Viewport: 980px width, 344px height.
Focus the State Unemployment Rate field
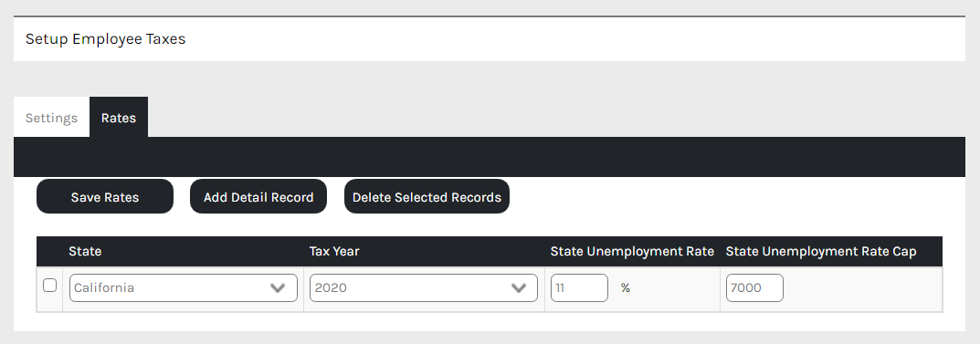[x=579, y=287]
